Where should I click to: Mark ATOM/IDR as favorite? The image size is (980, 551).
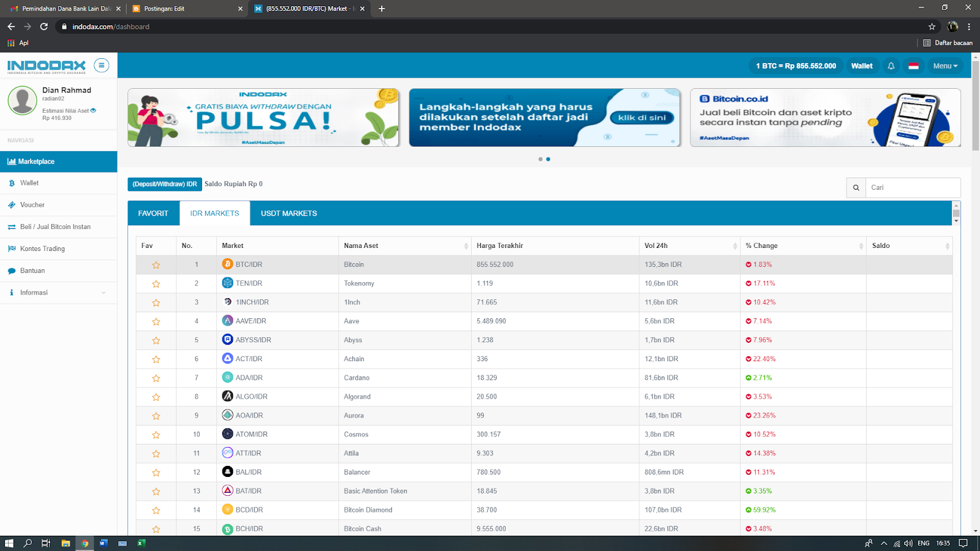click(x=156, y=435)
